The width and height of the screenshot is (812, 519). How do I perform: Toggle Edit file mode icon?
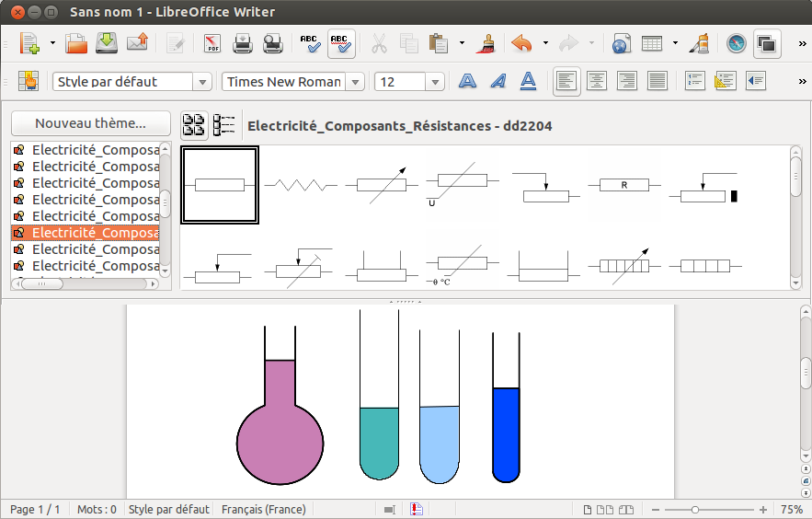pos(176,43)
